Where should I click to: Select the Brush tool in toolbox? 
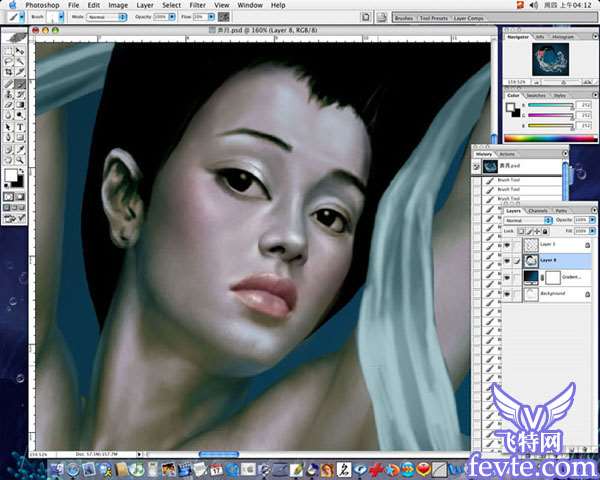tap(20, 84)
